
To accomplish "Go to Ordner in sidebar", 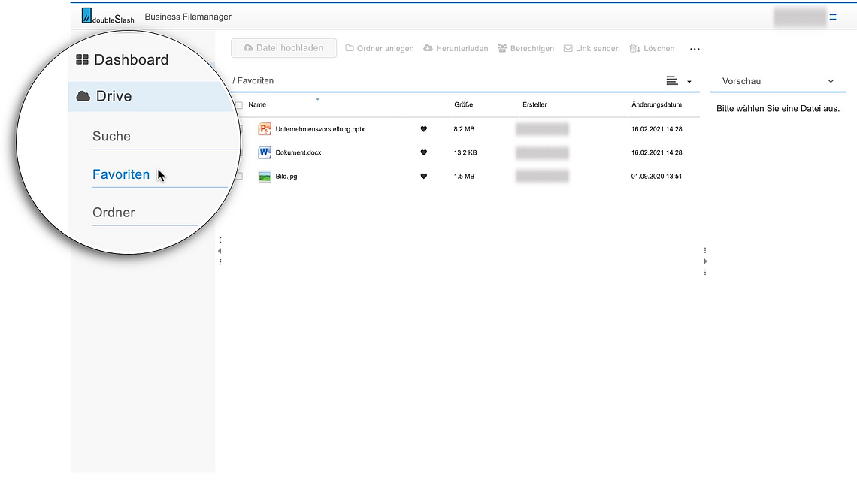I will click(x=114, y=213).
